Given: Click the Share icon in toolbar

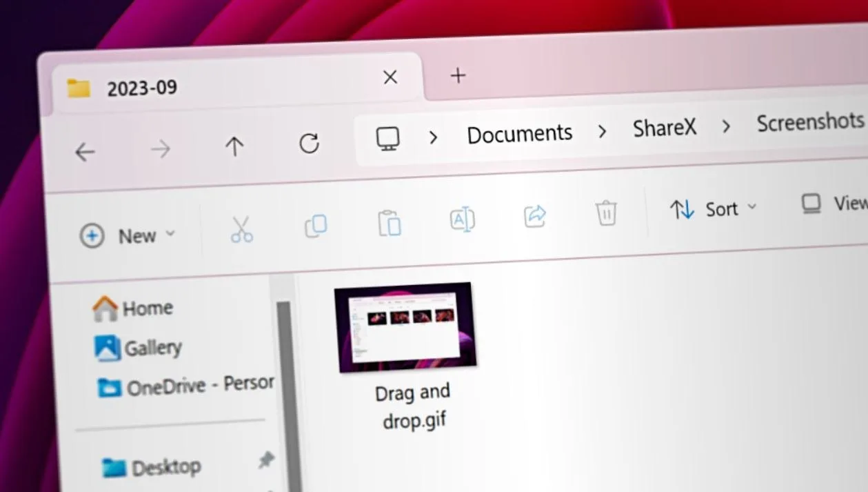Looking at the screenshot, I should pos(535,215).
